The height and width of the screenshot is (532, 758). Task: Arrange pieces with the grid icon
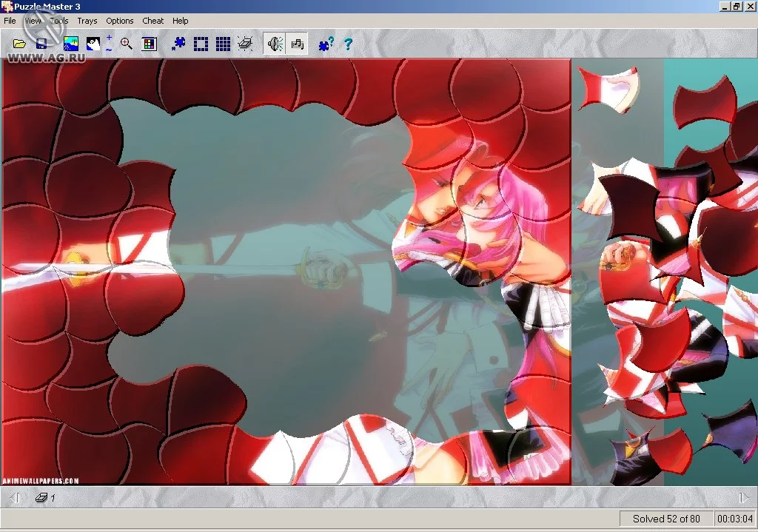pos(223,44)
